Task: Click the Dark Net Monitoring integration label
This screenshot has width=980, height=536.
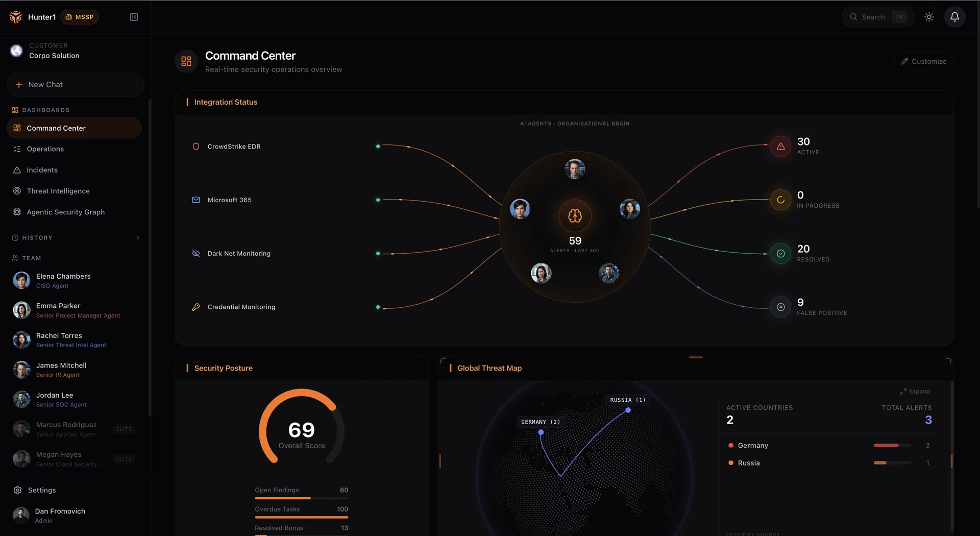Action: (x=239, y=253)
